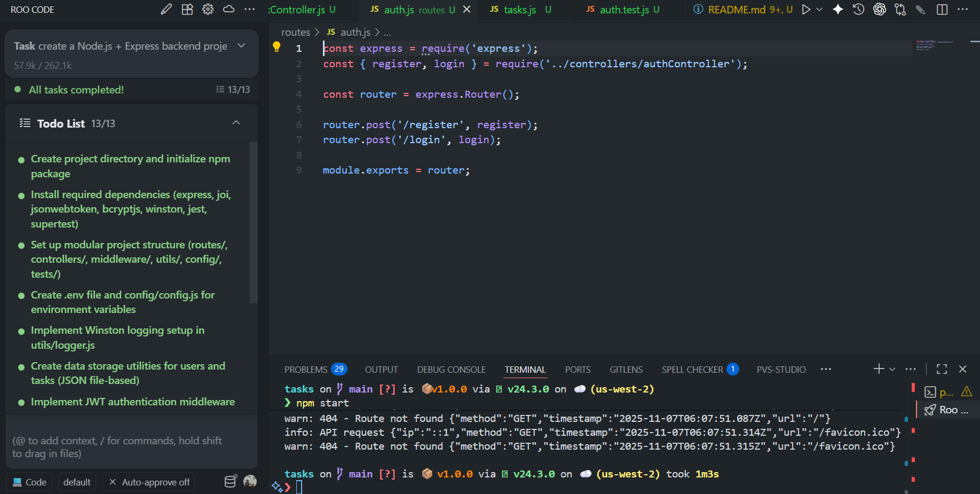Viewport: 980px width, 494px height.
Task: Click the bullet beside 'Create .env file' task
Action: (x=20, y=295)
